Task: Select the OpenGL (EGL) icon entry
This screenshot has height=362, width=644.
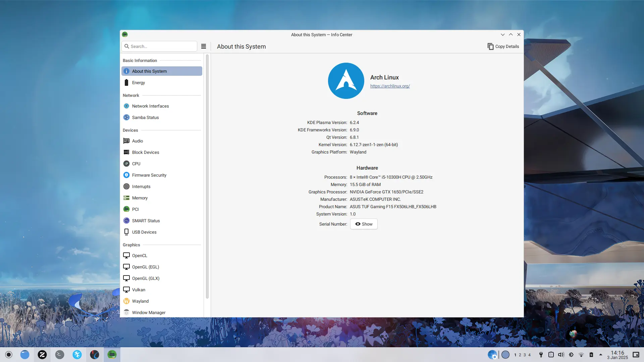Action: [x=126, y=267]
